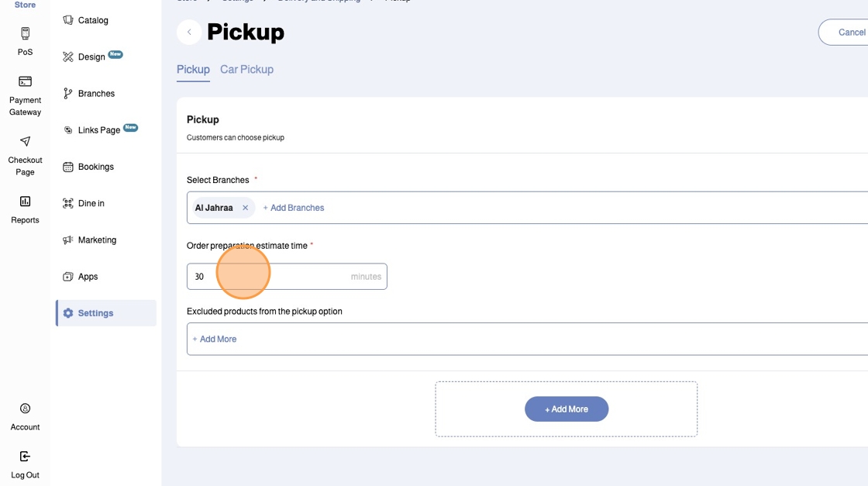Open Links Page in sidebar

[x=98, y=130]
